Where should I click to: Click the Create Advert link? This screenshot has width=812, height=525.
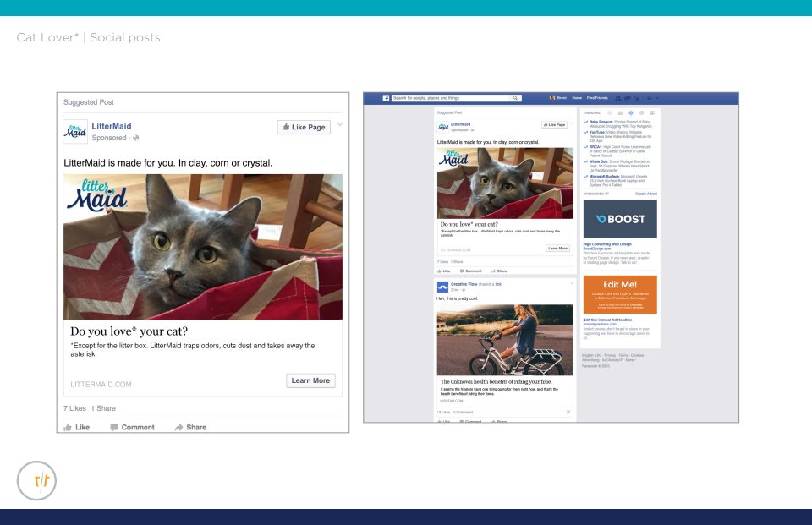645,194
